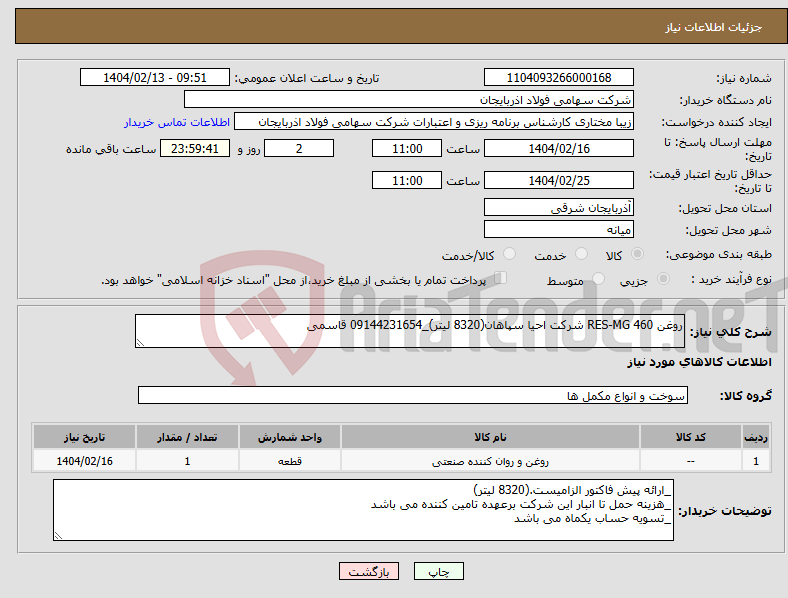Select the کالا radio button
Image resolution: width=788 pixels, height=598 pixels.
637,254
